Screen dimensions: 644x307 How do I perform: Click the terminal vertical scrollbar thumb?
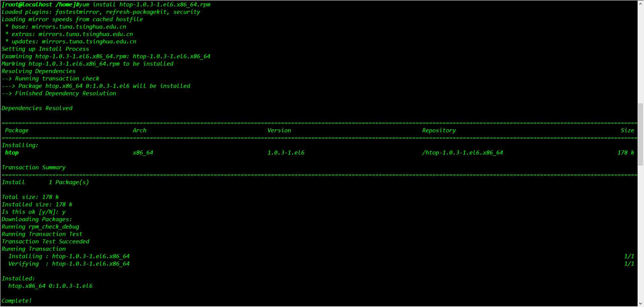[641, 134]
